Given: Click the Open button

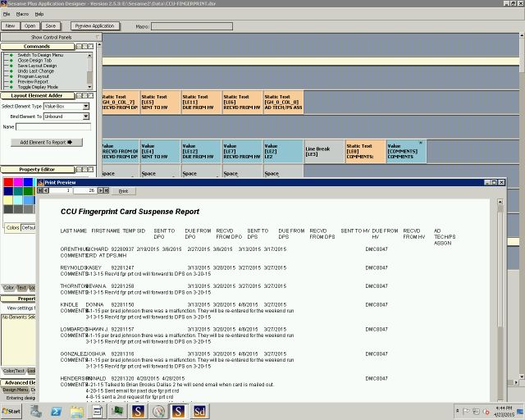Looking at the screenshot, I should (30, 25).
